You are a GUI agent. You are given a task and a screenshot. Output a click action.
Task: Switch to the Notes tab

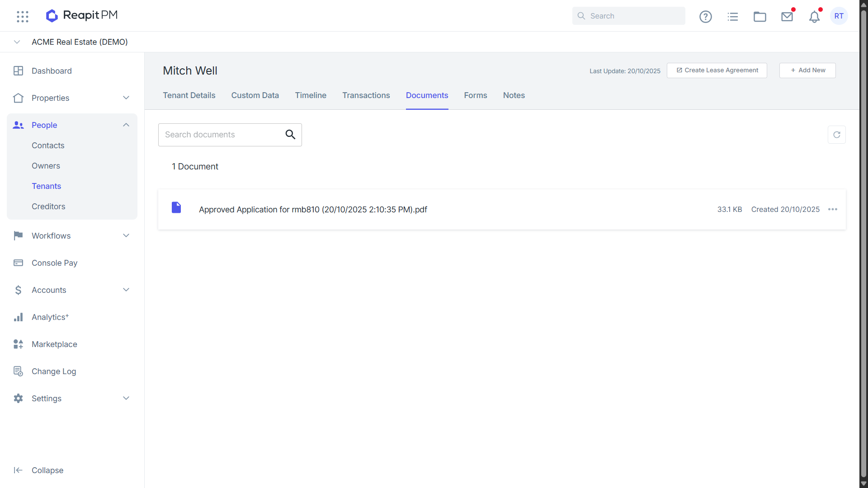[x=514, y=95]
